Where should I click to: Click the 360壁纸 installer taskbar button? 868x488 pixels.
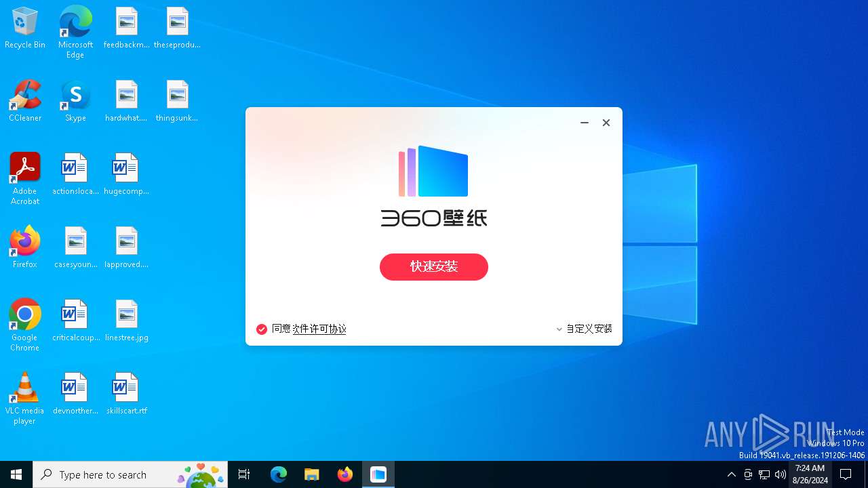(378, 474)
